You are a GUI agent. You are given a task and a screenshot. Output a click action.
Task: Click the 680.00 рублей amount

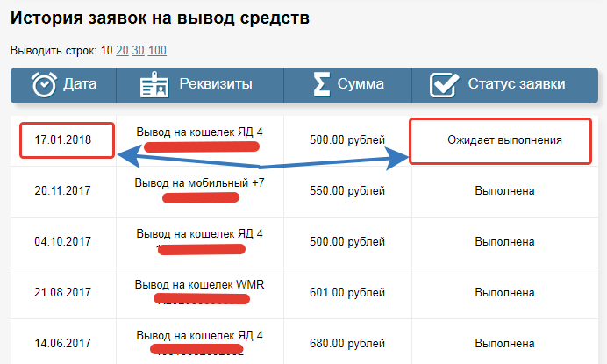click(x=347, y=343)
